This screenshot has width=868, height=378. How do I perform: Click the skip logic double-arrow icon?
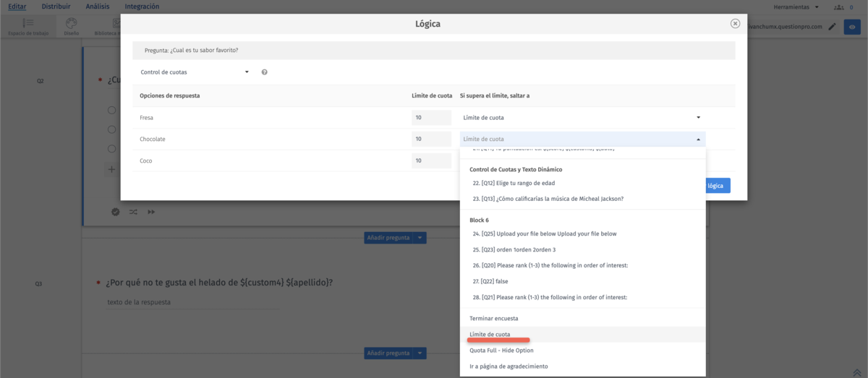click(152, 212)
